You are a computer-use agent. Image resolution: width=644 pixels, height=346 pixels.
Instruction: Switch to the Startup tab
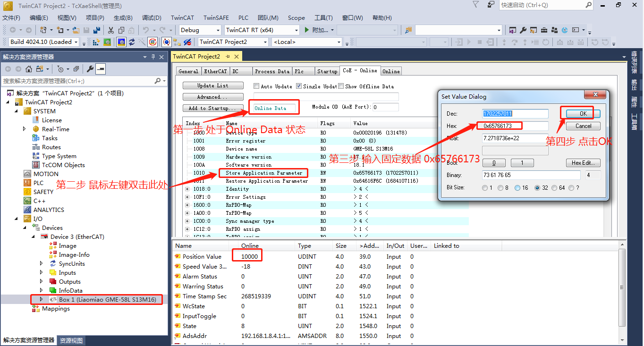327,71
